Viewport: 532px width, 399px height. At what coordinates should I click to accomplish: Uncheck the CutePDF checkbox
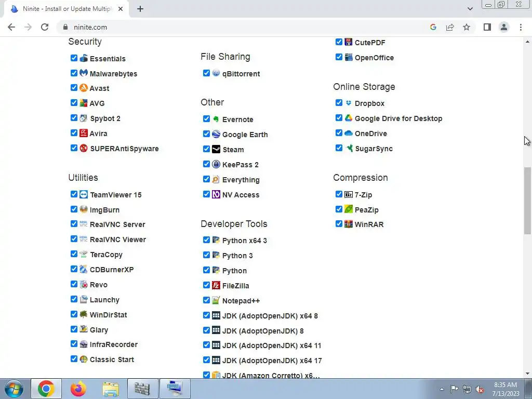pyautogui.click(x=339, y=42)
